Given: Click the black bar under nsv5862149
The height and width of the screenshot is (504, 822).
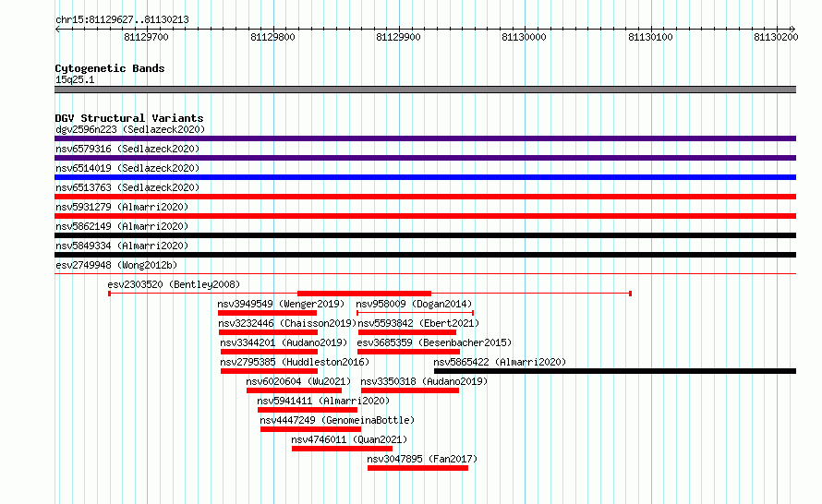Looking at the screenshot, I should pos(425,235).
